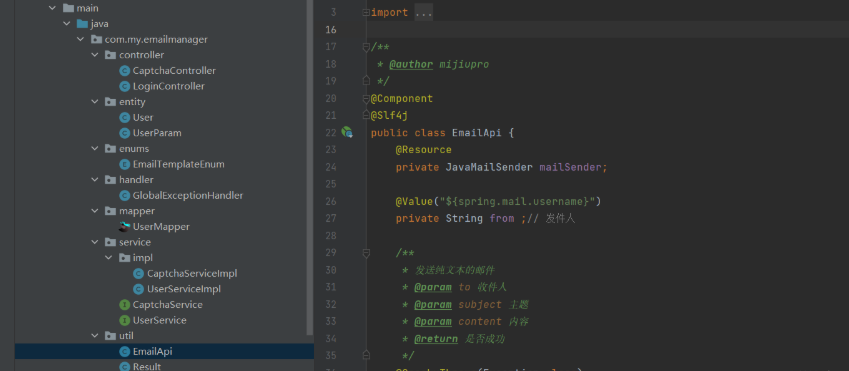Collapse the service package chevron

tap(95, 242)
